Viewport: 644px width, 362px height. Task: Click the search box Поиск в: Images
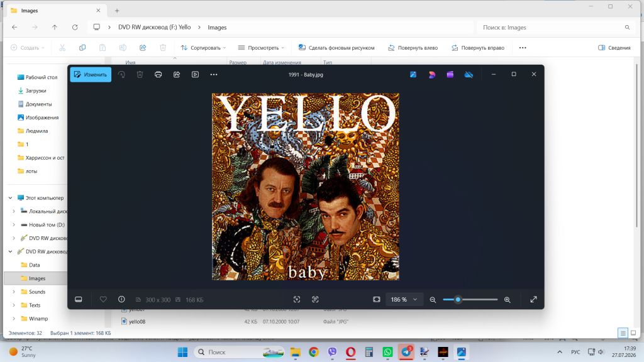click(x=557, y=28)
